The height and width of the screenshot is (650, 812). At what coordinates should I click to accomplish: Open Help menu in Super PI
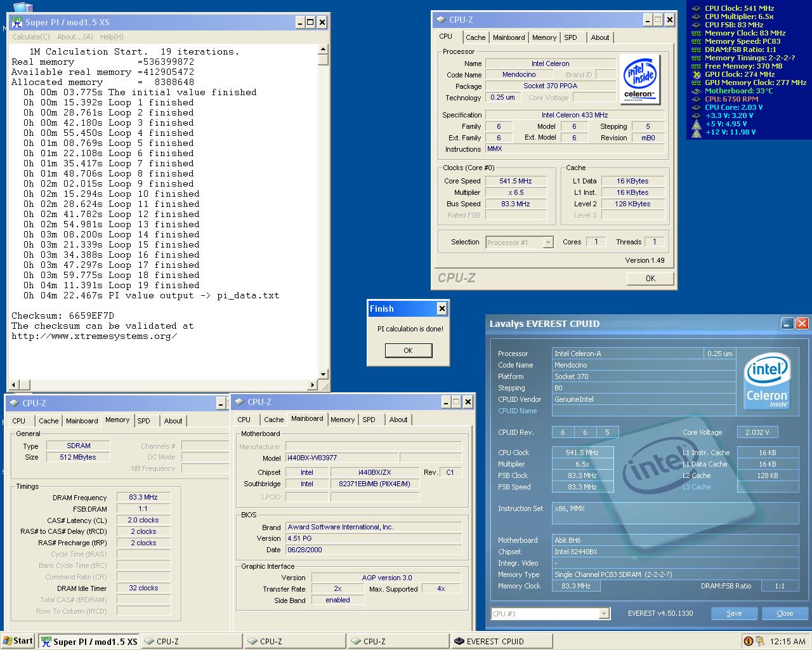pos(112,37)
